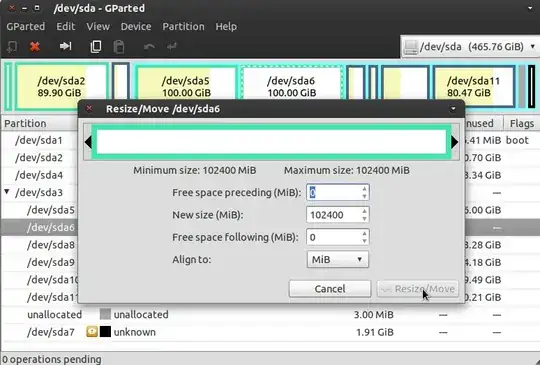The width and height of the screenshot is (540, 365).
Task: Open the Partition menu
Action: (x=183, y=27)
